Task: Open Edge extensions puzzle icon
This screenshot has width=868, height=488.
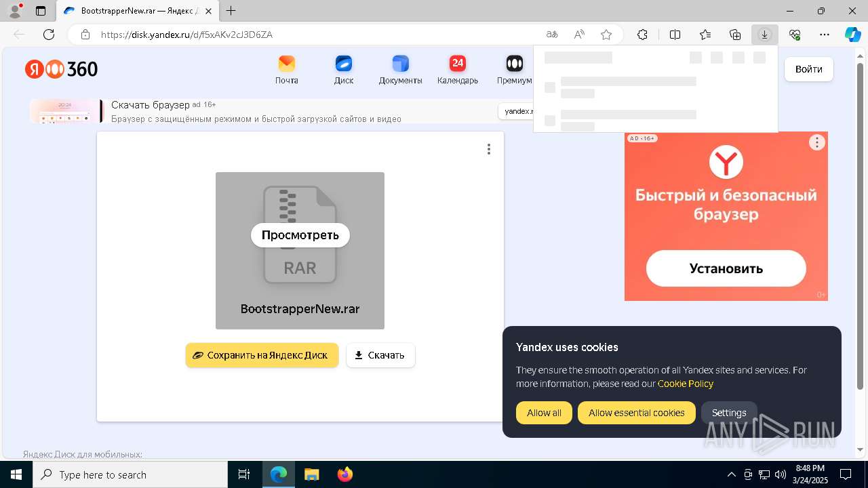Action: pos(642,35)
